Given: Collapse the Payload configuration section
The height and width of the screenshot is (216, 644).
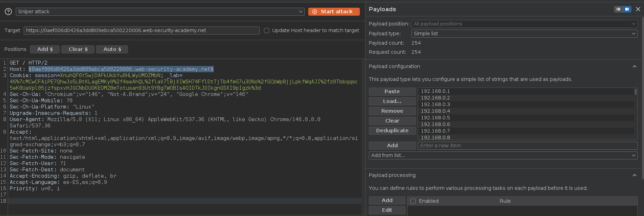Looking at the screenshot, I should click(634, 67).
